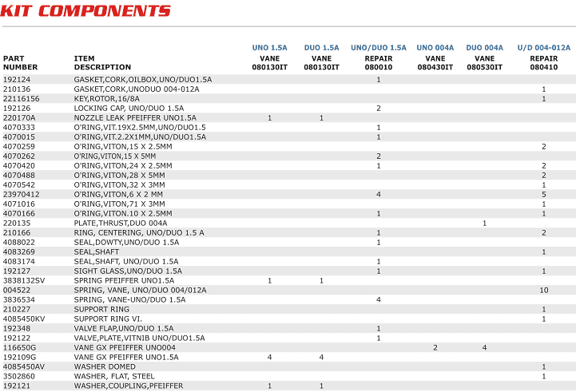
Task: Click the UNO 1.5A column header
Action: (x=269, y=48)
